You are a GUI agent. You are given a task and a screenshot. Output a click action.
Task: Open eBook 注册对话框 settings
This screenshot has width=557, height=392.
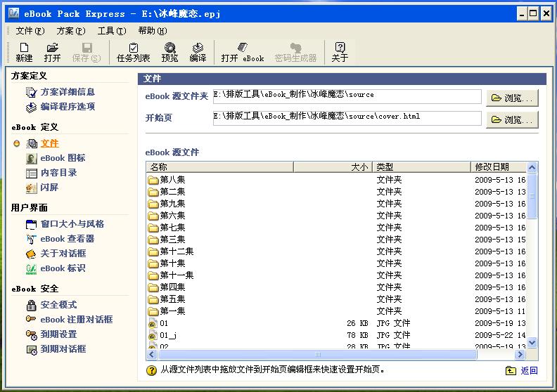pos(69,320)
